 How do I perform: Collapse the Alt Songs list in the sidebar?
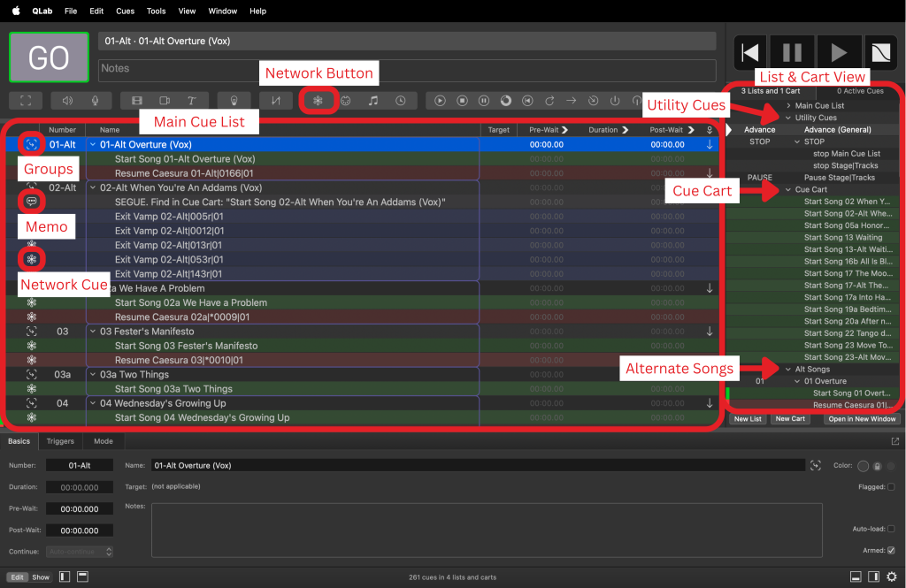point(788,369)
